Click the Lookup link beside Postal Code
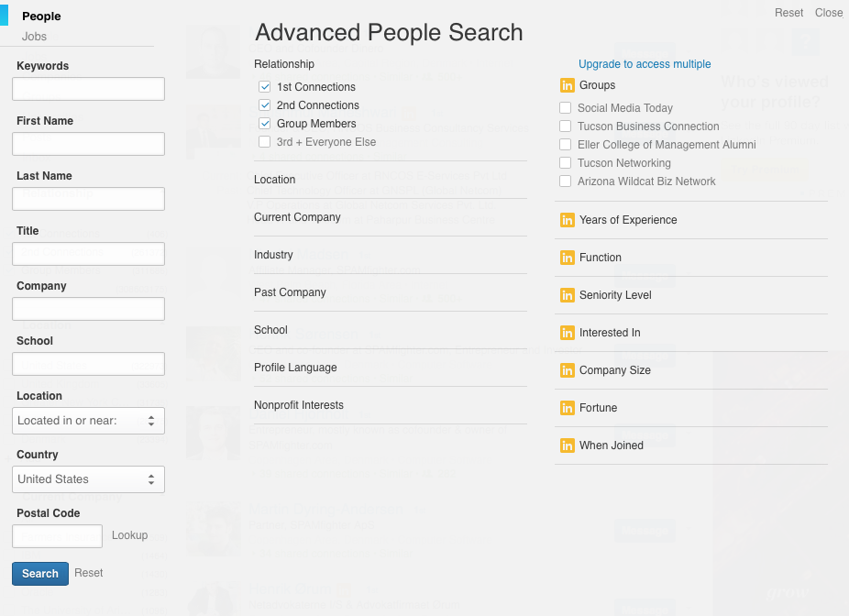Screen dimensions: 849x616 coord(129,535)
